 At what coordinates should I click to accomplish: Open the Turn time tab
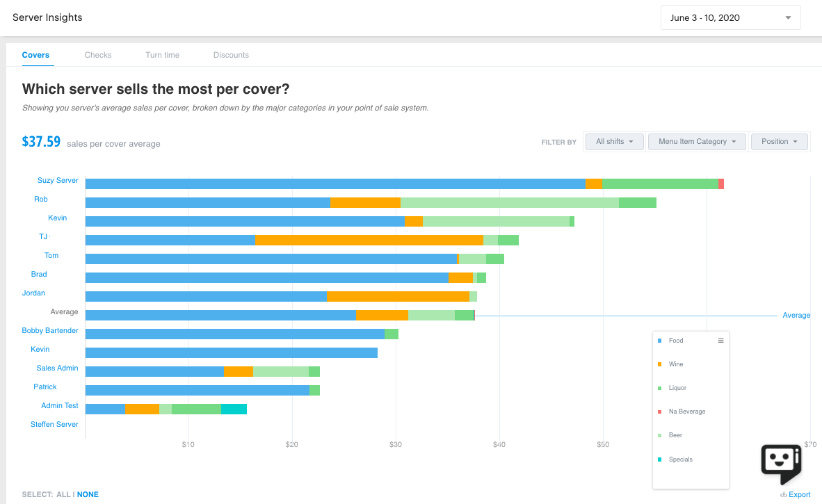tap(162, 55)
